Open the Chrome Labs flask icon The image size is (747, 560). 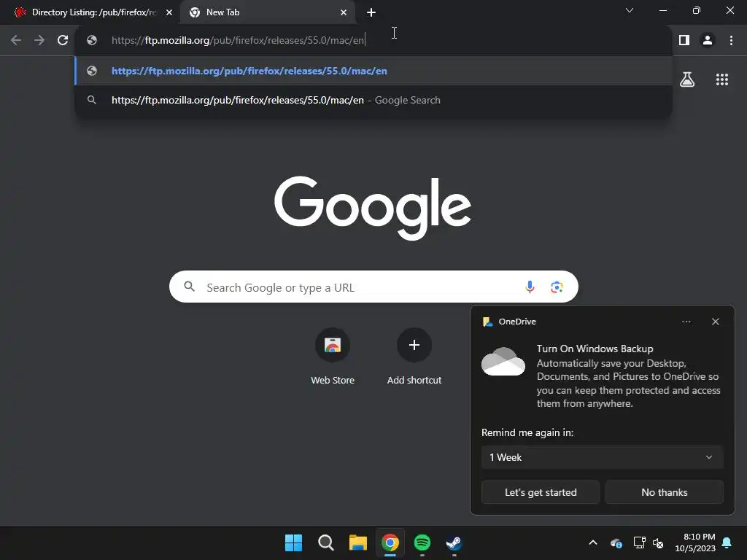(687, 79)
